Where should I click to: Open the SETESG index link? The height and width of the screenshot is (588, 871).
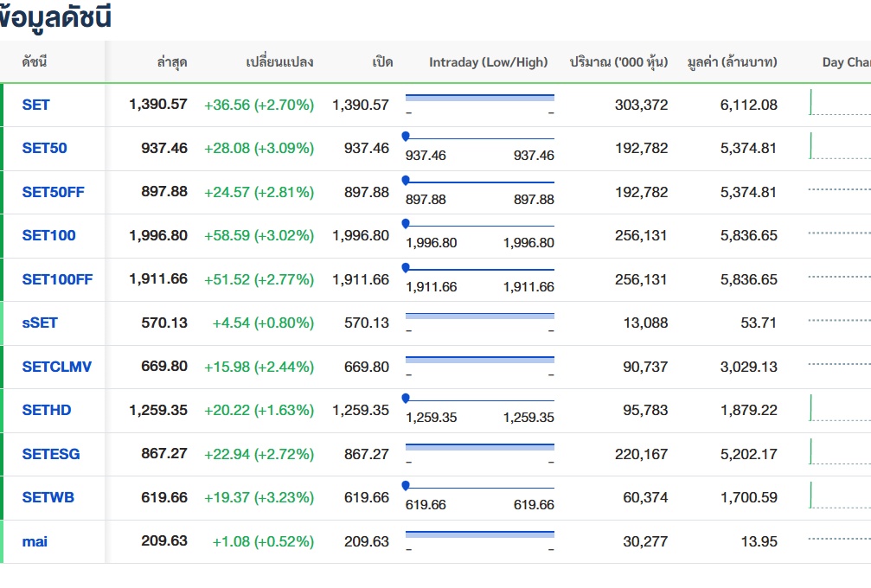tap(51, 454)
